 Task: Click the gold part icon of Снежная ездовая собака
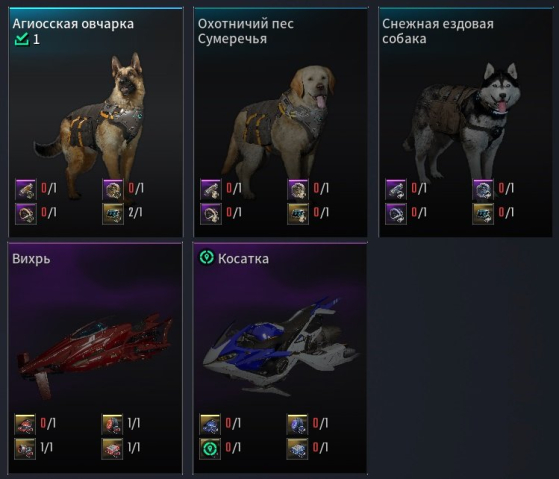coord(483,214)
